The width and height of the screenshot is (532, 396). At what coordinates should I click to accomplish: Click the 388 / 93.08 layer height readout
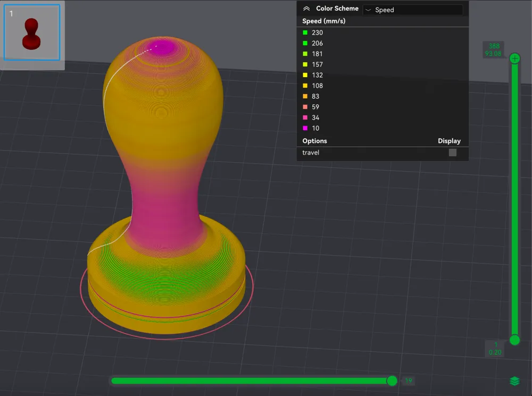[494, 49]
